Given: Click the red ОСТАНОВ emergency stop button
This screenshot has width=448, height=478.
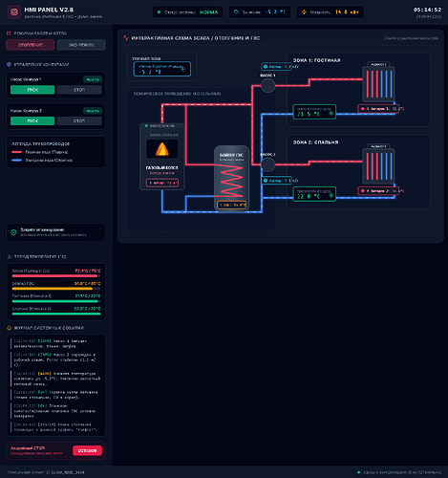Looking at the screenshot, I should (x=87, y=450).
